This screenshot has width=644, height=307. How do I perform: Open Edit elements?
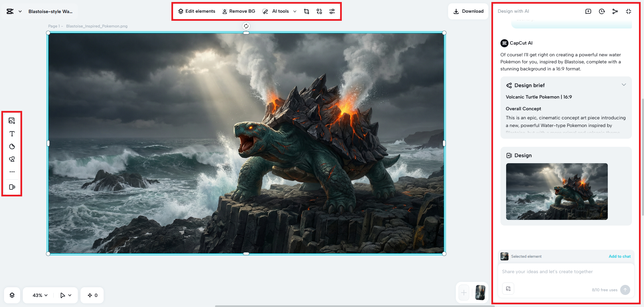pyautogui.click(x=197, y=11)
